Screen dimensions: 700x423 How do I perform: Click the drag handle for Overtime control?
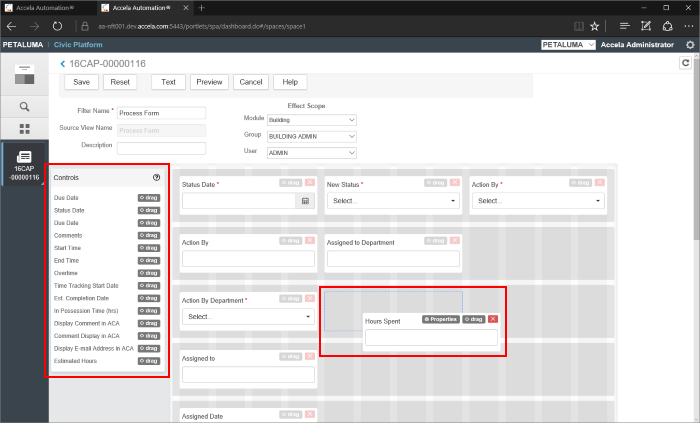[149, 272]
